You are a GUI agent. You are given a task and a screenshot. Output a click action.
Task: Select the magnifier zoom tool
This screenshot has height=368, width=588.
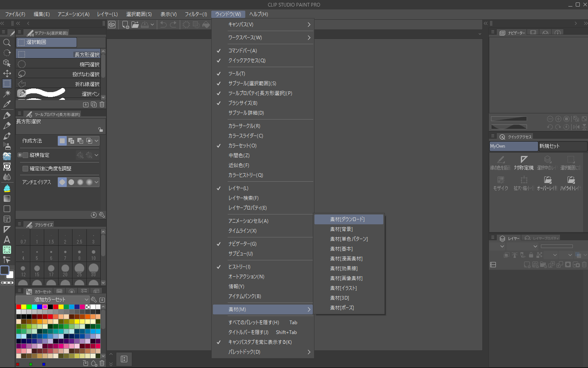tap(7, 43)
